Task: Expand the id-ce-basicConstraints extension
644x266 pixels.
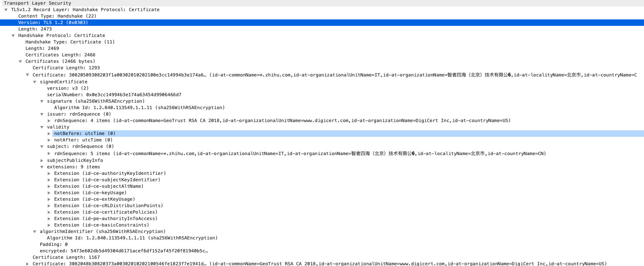Action: [x=49, y=225]
